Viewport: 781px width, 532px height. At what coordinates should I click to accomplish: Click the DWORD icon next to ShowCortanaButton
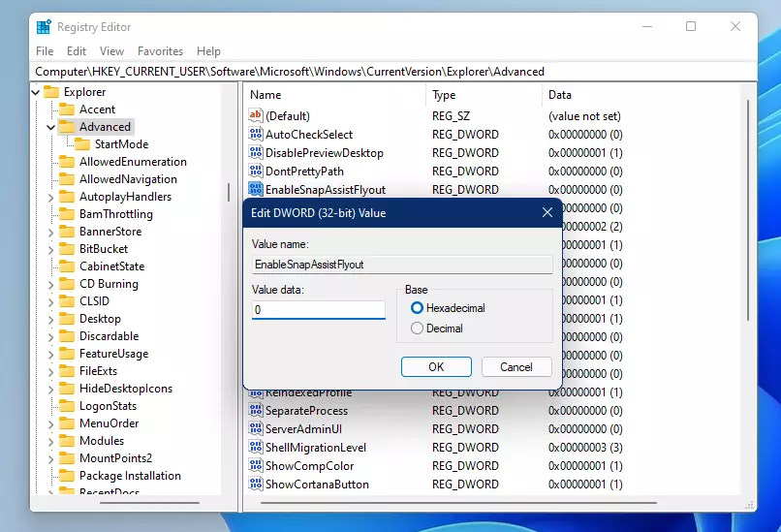256,485
